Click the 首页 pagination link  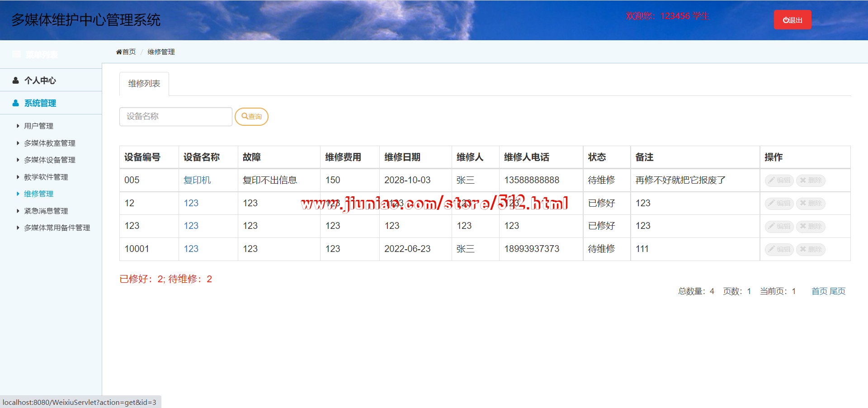click(819, 291)
